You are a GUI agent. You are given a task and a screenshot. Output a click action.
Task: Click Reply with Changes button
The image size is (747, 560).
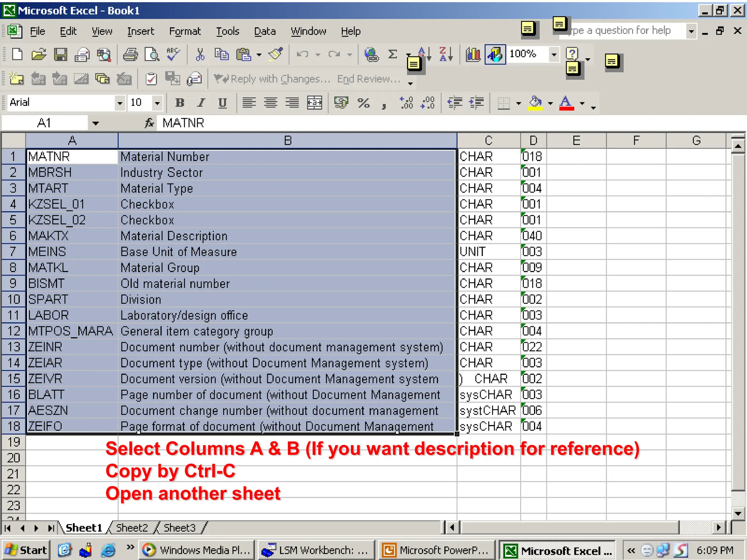pyautogui.click(x=272, y=79)
